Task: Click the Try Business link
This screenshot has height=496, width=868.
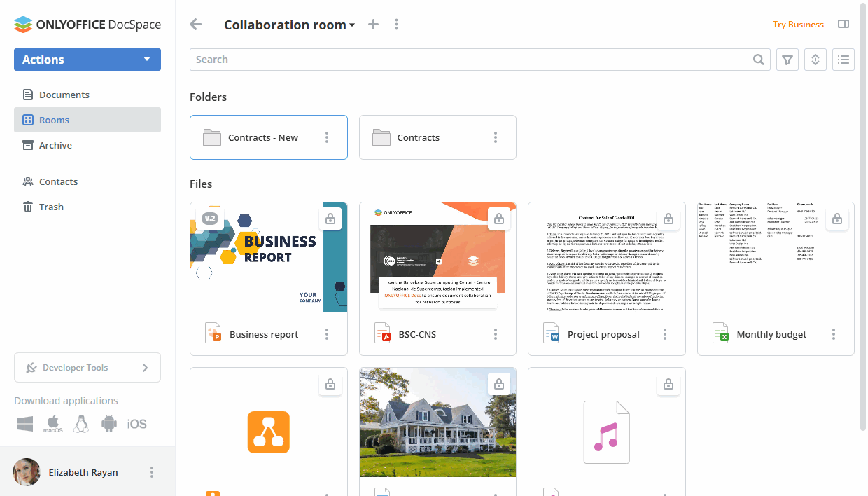Action: click(x=798, y=25)
